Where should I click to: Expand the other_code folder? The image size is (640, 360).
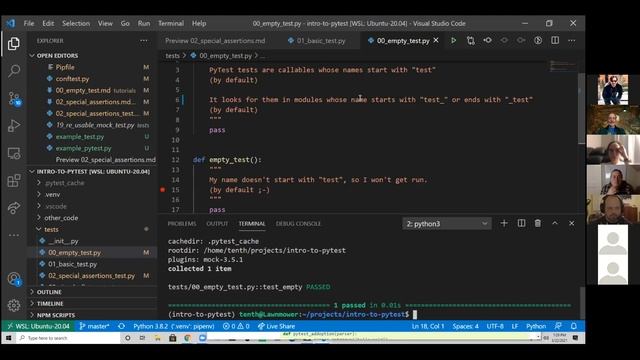click(61, 218)
